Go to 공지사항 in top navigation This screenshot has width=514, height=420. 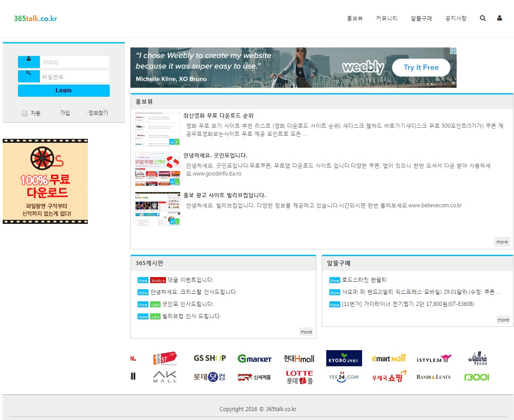click(456, 18)
